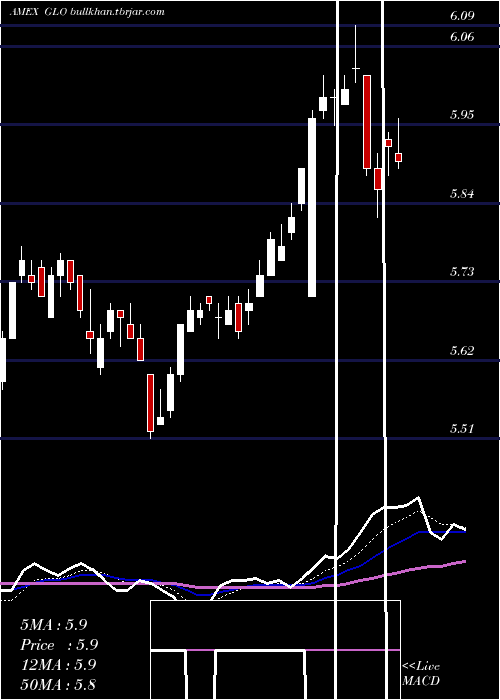Viewport: 500px width, 700px height.
Task: Click the 5.51 price level label
Action: coord(462,429)
